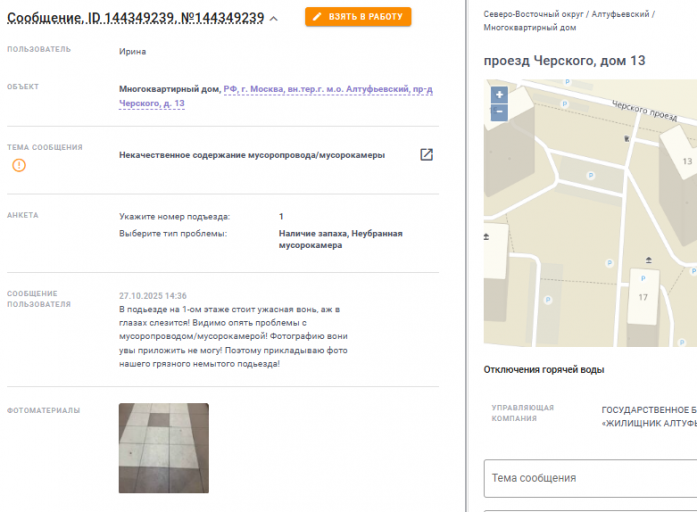Image resolution: width=697 pixels, height=512 pixels.
Task: Click the 'Многоквартирный дом' breadcrumb
Action: 530,28
